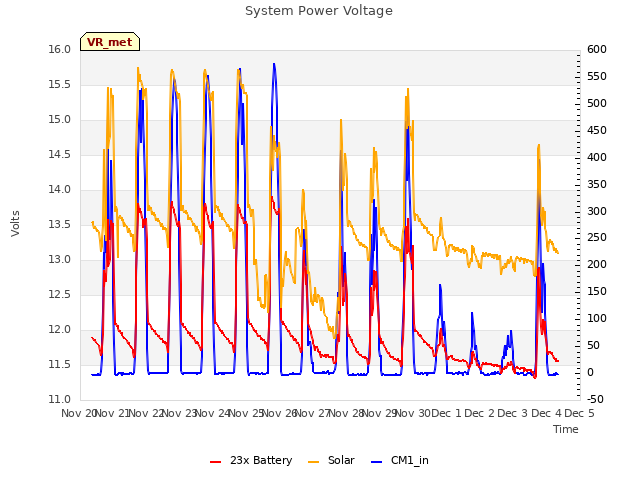This screenshot has height=480, width=640.
Task: Click the 12.0 left axis tick label
Action: coord(60,329)
